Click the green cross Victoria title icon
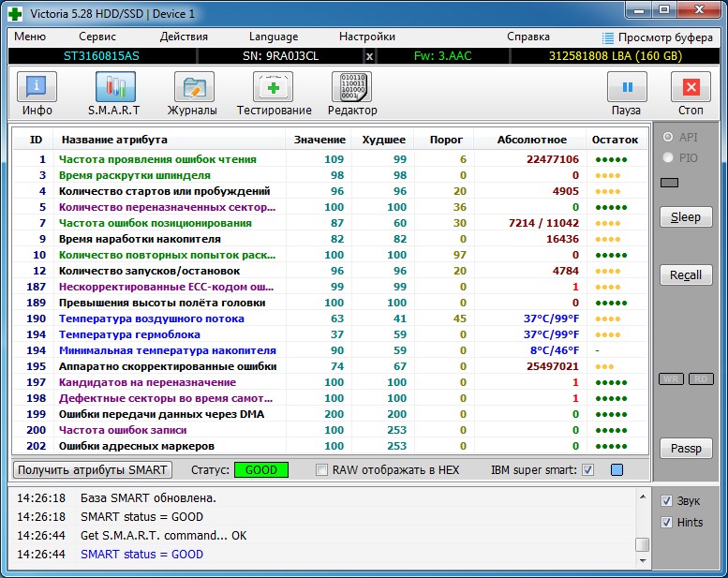 click(x=15, y=14)
